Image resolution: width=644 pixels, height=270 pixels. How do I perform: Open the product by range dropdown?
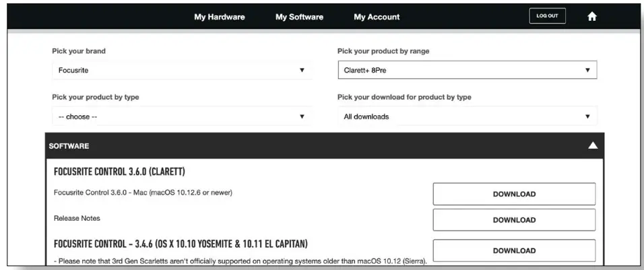(467, 70)
